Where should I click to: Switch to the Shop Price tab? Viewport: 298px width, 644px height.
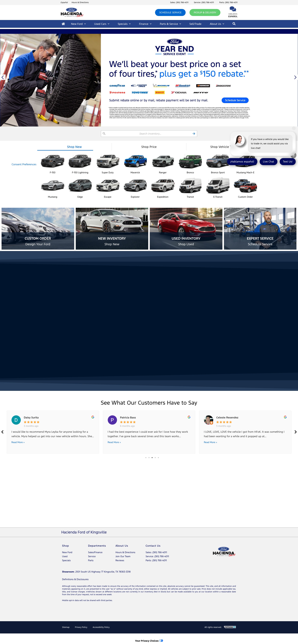click(x=149, y=147)
